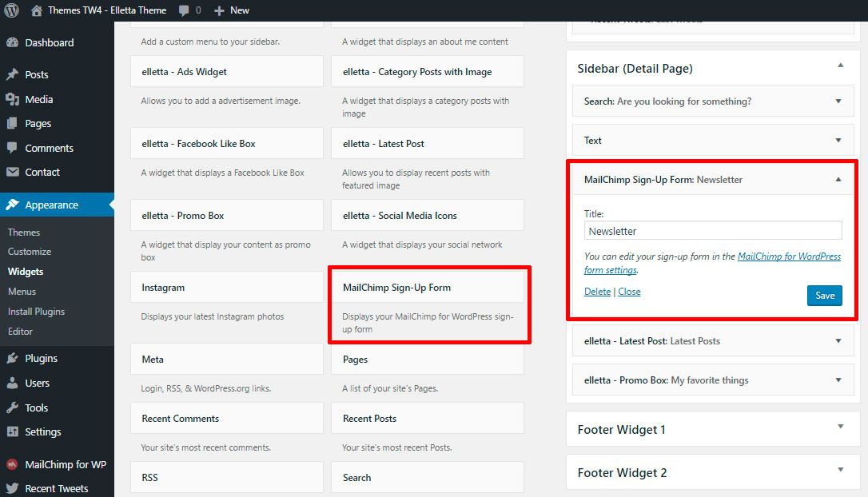Click the Settings sliders icon
Viewport: 868px width, 497px height.
coord(12,431)
